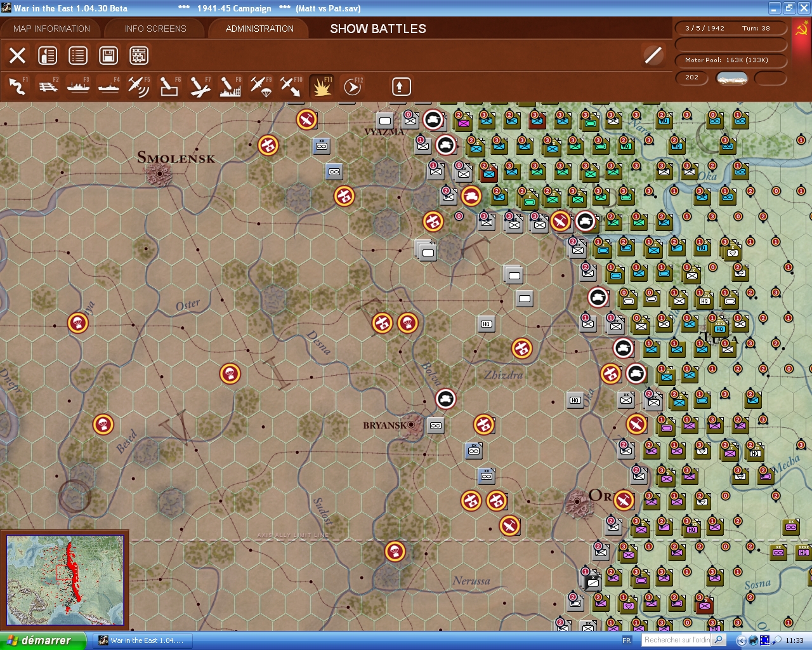Click the tank battle marker just above Bryansk
Viewport: 812px width, 650px height.
tap(446, 399)
